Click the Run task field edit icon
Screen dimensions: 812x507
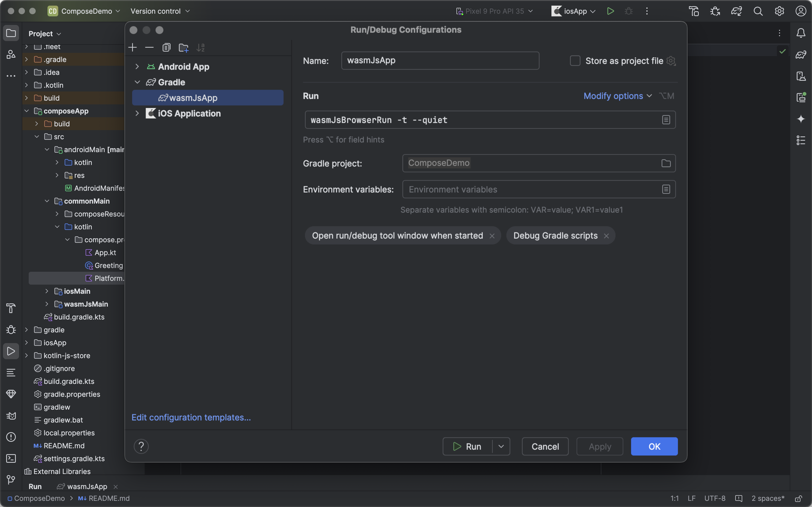[x=666, y=119]
